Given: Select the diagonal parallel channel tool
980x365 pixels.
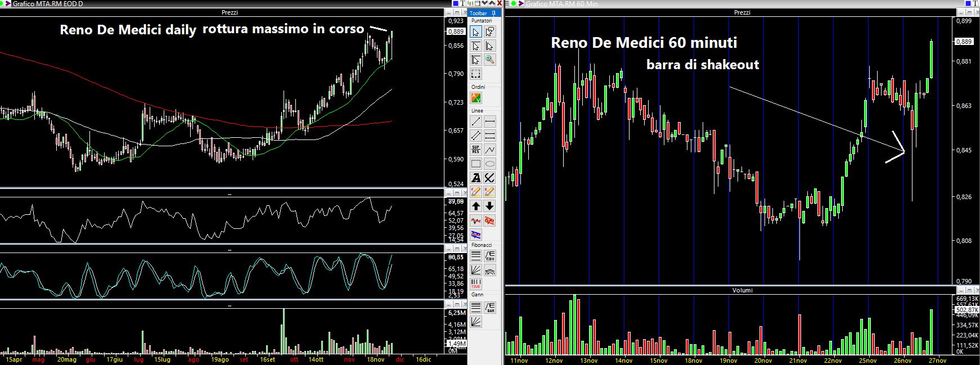Looking at the screenshot, I should tap(476, 136).
